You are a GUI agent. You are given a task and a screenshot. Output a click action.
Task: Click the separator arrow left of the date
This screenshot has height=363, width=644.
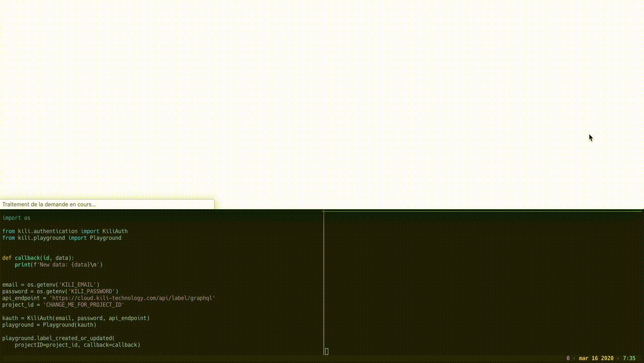(x=575, y=358)
